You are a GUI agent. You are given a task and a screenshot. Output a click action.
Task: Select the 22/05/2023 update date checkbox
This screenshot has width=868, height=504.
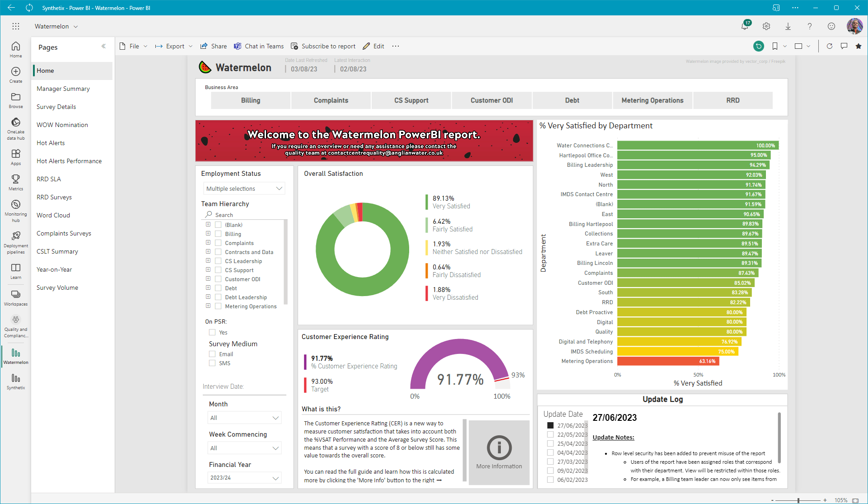pyautogui.click(x=550, y=434)
